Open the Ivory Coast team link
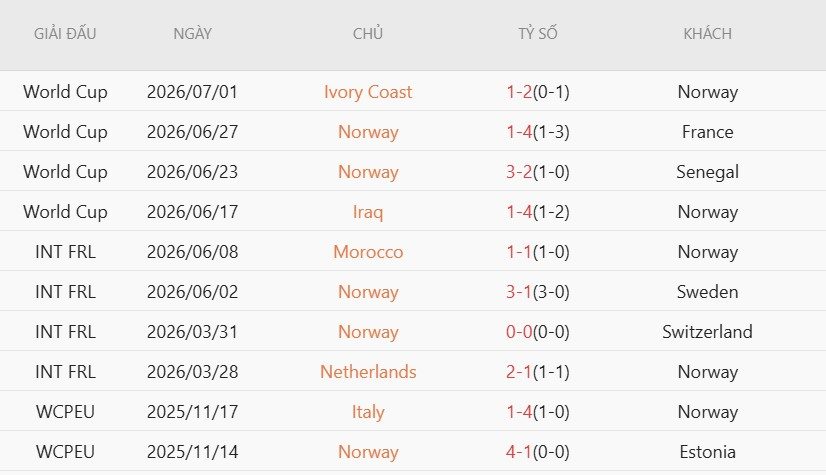Viewport: 826px width, 475px height. [368, 92]
